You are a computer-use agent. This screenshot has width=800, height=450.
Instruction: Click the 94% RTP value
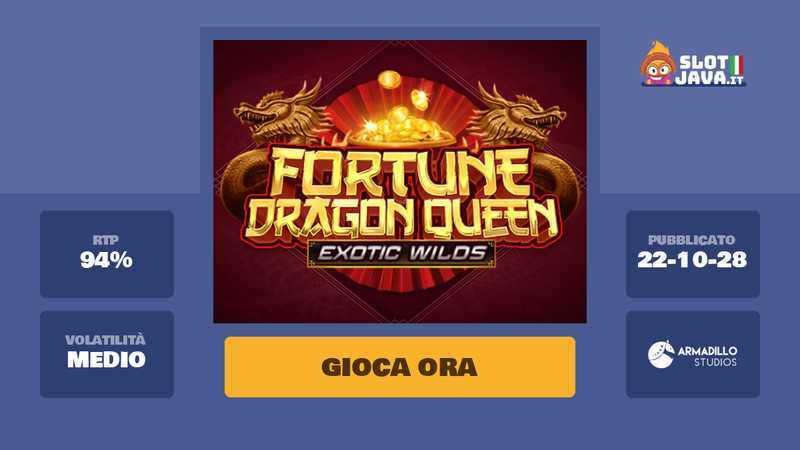point(106,260)
